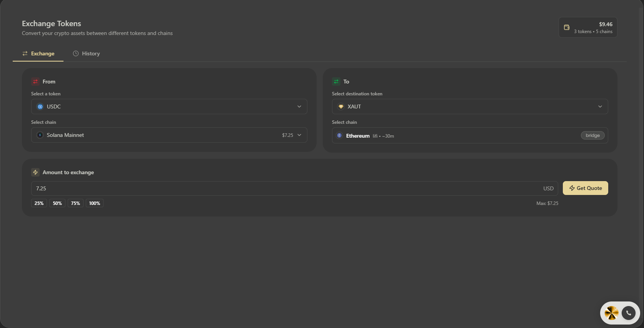Switch to the History tab
Image resolution: width=644 pixels, height=328 pixels.
(x=87, y=53)
